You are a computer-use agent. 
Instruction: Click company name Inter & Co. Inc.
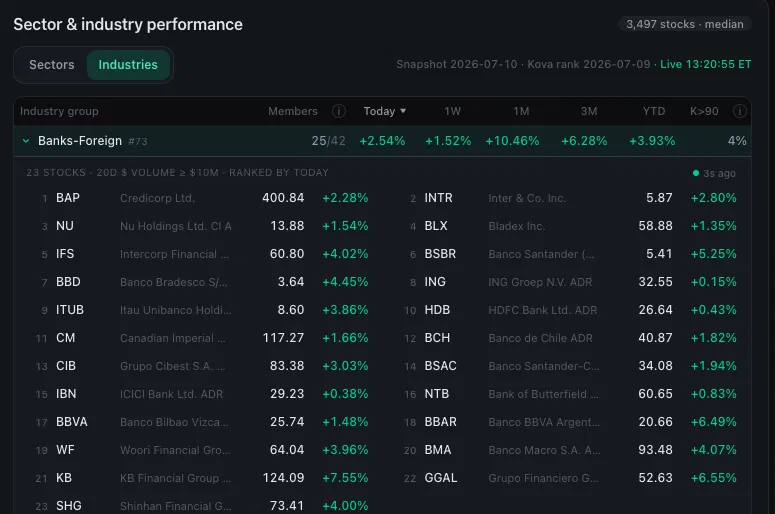(x=527, y=198)
